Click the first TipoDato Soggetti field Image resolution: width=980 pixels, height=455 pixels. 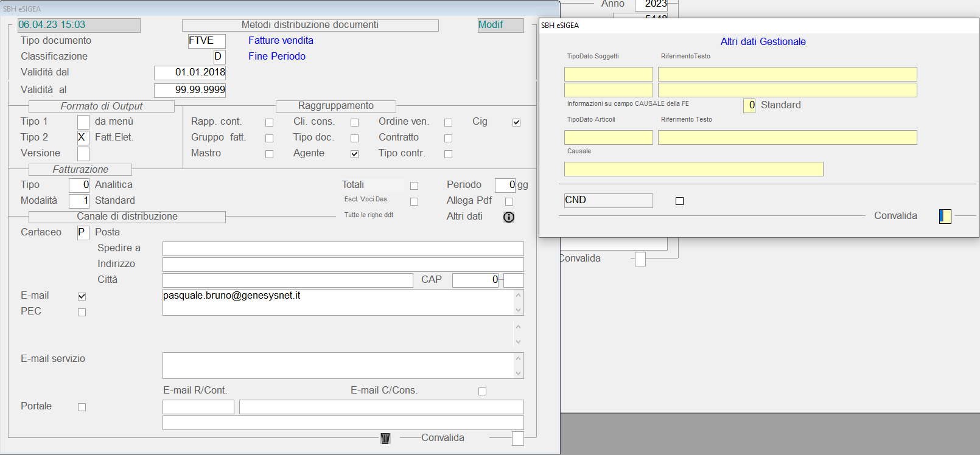click(x=608, y=74)
